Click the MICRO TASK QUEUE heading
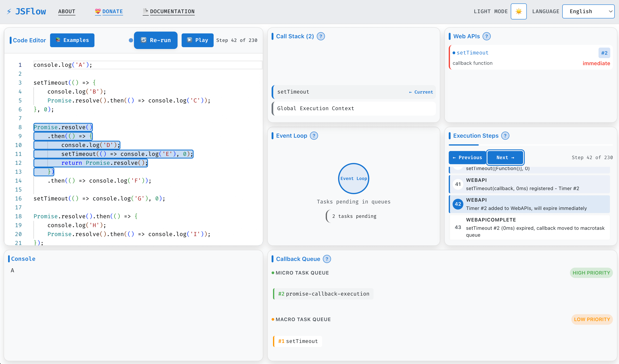The height and width of the screenshot is (364, 619). coord(302,273)
